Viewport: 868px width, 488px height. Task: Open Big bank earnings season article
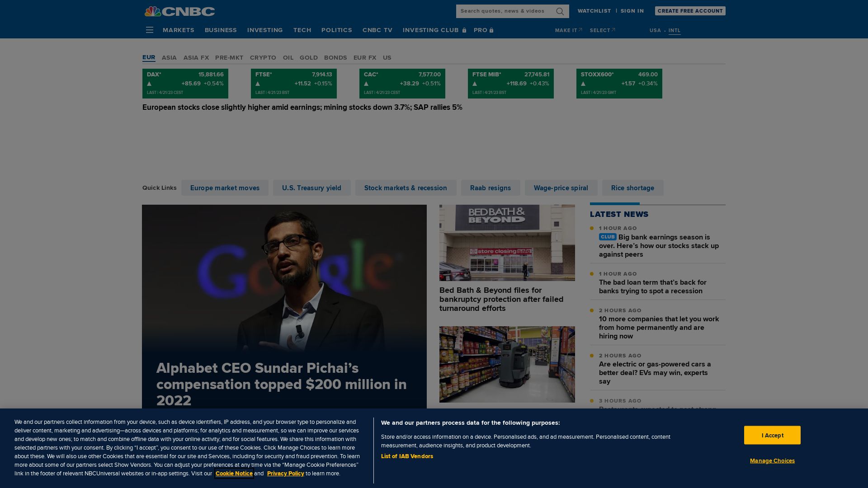tap(659, 246)
